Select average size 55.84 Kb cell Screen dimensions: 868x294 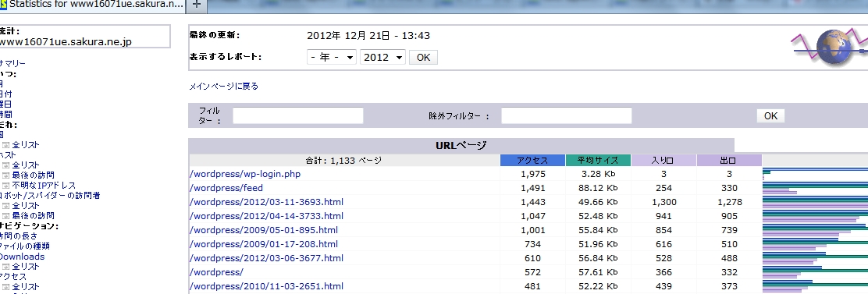(x=598, y=231)
